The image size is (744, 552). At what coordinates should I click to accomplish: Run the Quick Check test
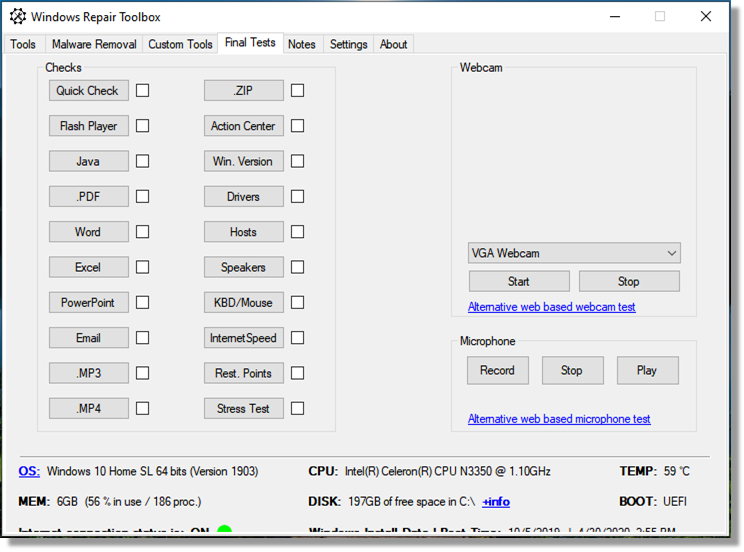point(89,90)
